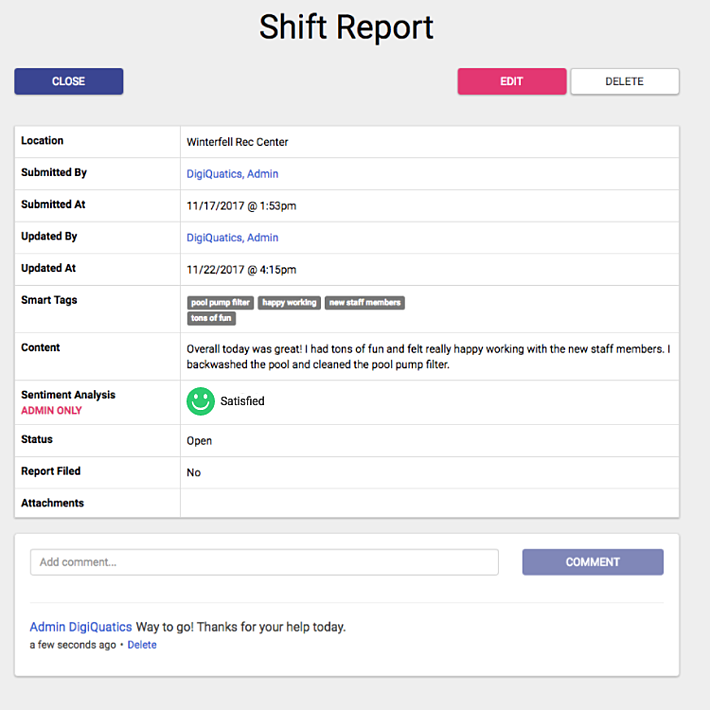Click into the Add comment field
710x710 pixels.
click(x=264, y=562)
